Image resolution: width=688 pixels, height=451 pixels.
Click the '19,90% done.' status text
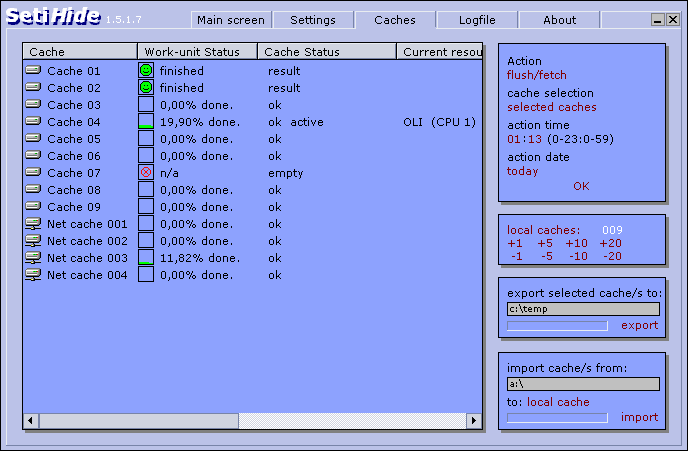[x=200, y=122]
